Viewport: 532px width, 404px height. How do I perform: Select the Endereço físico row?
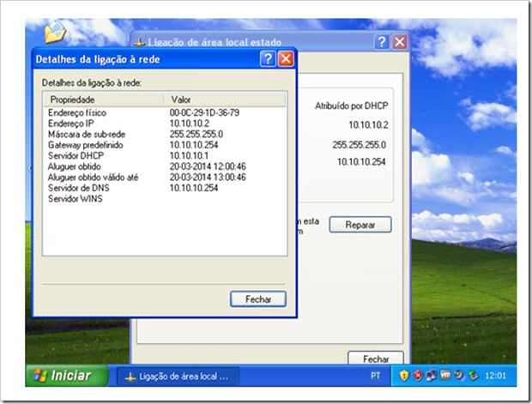(x=165, y=112)
